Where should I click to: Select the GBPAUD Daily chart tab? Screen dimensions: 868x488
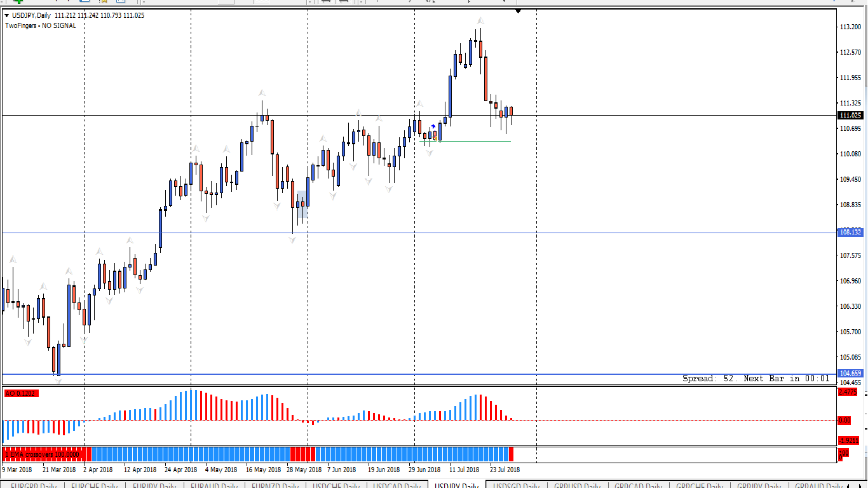click(x=818, y=484)
